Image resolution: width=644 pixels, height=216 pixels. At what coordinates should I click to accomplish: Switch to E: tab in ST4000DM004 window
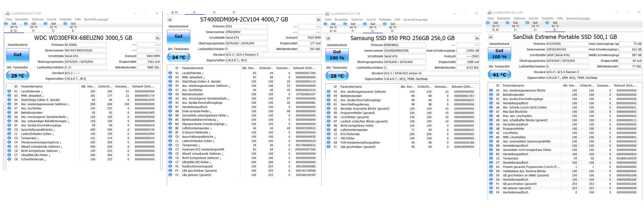tap(234, 12)
